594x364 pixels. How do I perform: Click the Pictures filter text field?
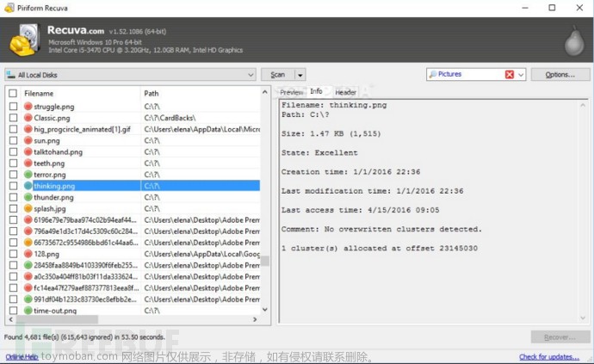tap(471, 74)
